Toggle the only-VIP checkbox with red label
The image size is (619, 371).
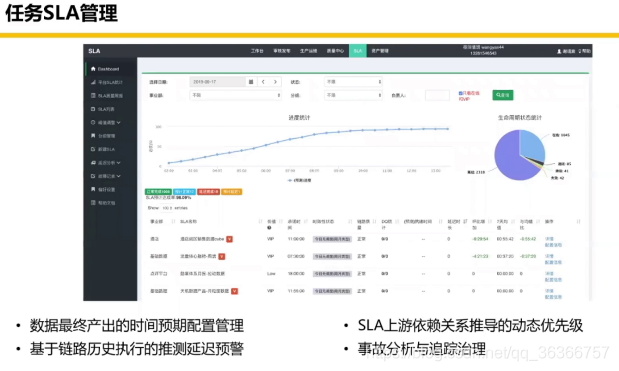point(460,93)
